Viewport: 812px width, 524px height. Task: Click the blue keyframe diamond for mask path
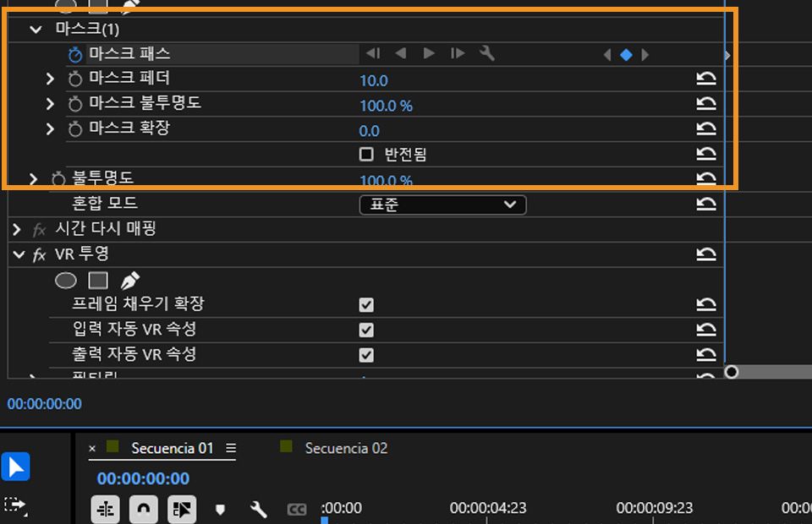coord(626,52)
